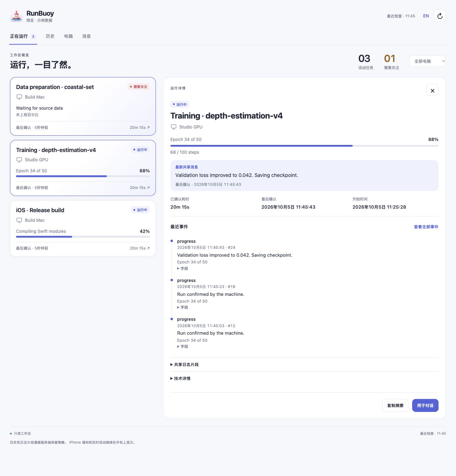Click the 只读工作区 footer status

pos(21,434)
